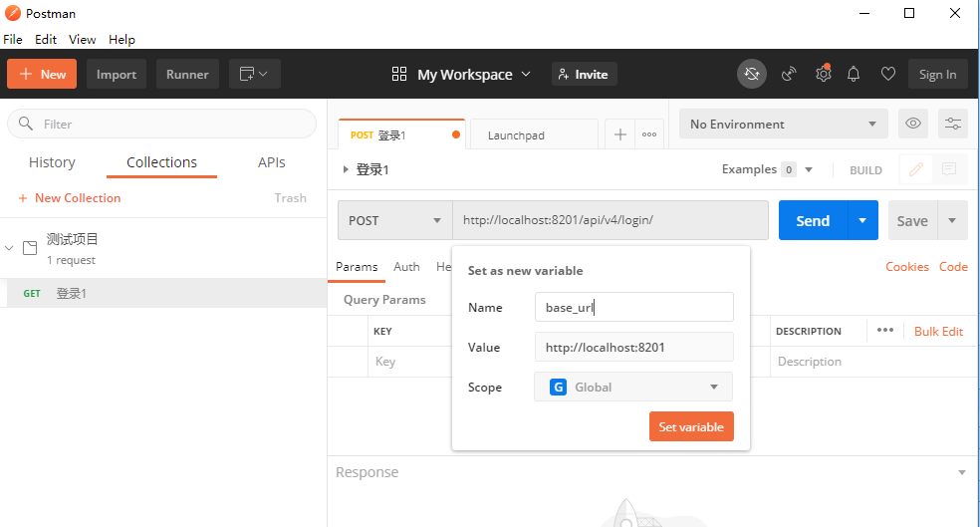This screenshot has height=527, width=980.
Task: Click the 测试项目 collection folder icon
Action: (30, 248)
